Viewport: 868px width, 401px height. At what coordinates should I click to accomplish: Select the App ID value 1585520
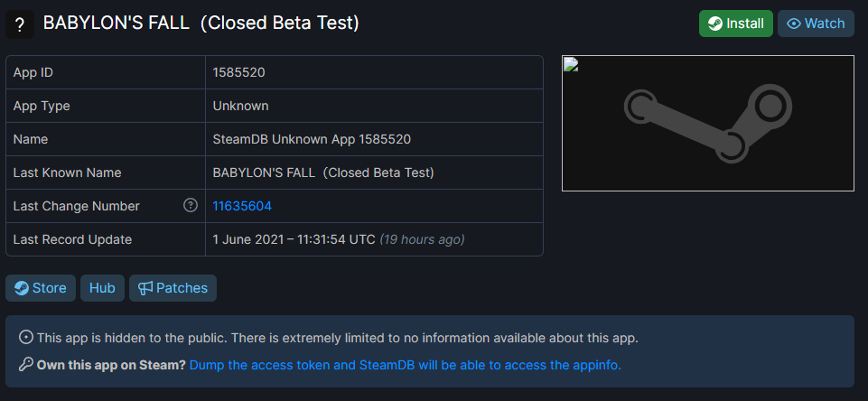pos(238,72)
